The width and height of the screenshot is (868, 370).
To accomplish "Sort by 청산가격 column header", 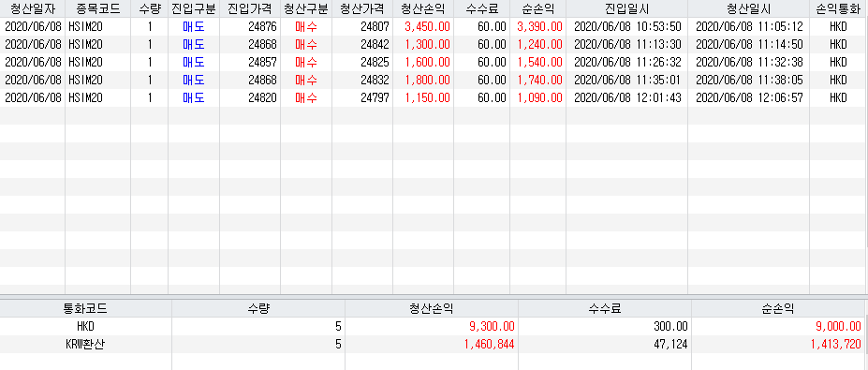I will (362, 8).
